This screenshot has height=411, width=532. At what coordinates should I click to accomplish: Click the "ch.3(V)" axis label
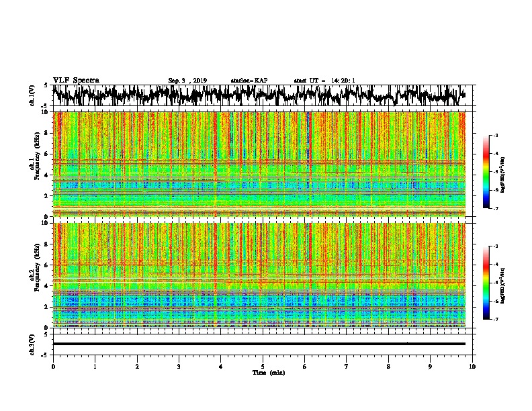point(32,345)
